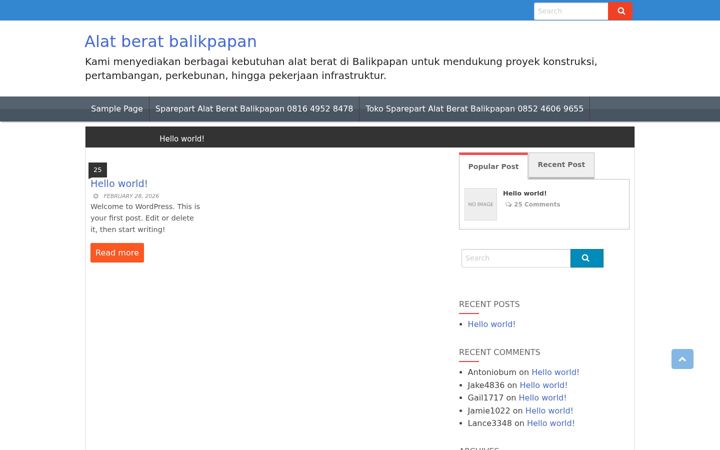Image resolution: width=720 pixels, height=450 pixels.
Task: Click the 25 Comments link
Action: 537,204
